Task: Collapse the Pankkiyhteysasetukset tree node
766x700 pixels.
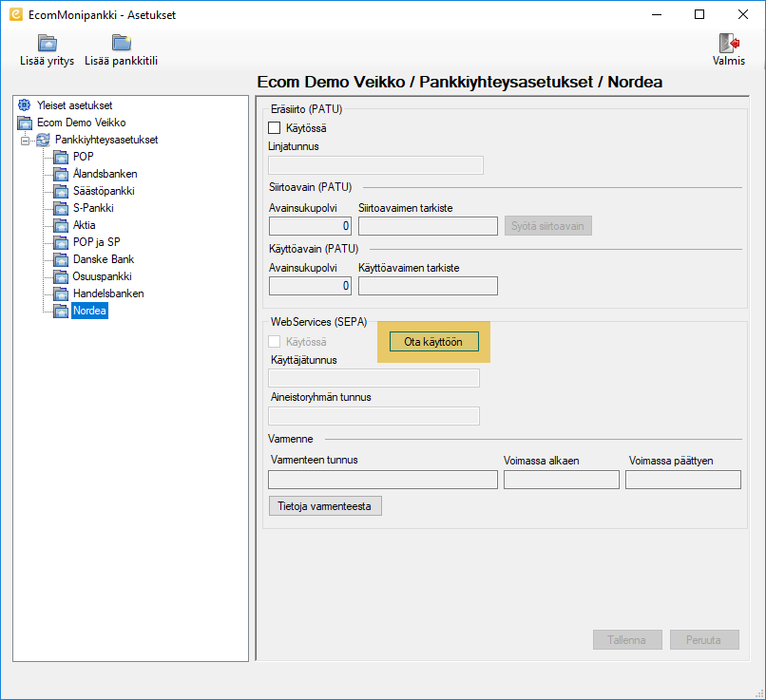Action: coord(25,141)
